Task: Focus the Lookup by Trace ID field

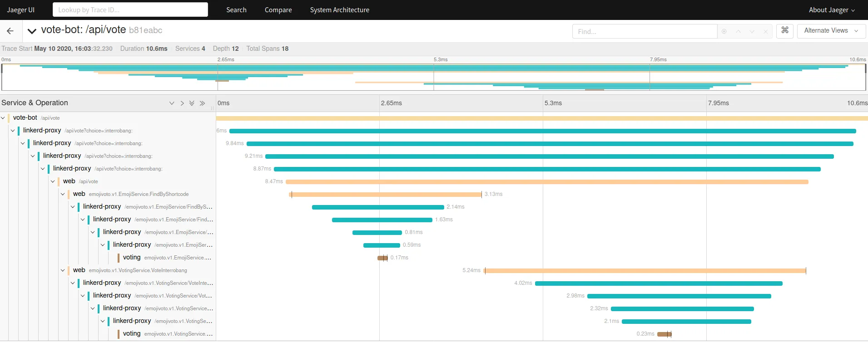Action: pos(130,10)
